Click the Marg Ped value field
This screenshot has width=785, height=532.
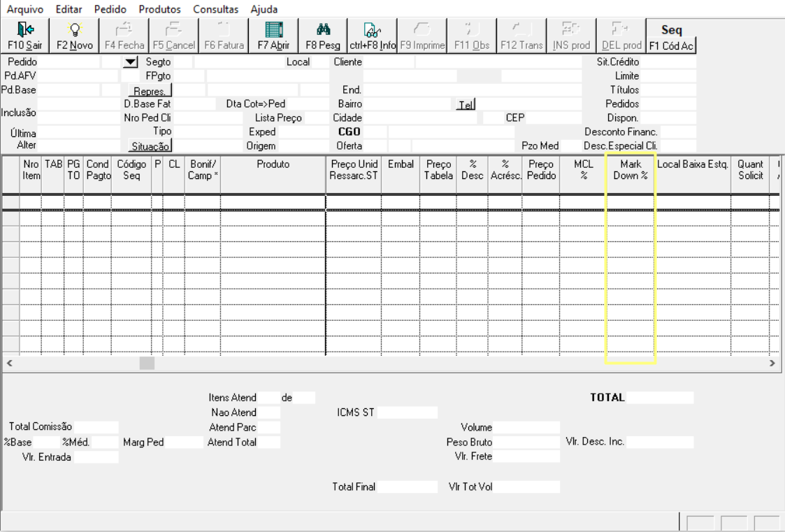185,443
